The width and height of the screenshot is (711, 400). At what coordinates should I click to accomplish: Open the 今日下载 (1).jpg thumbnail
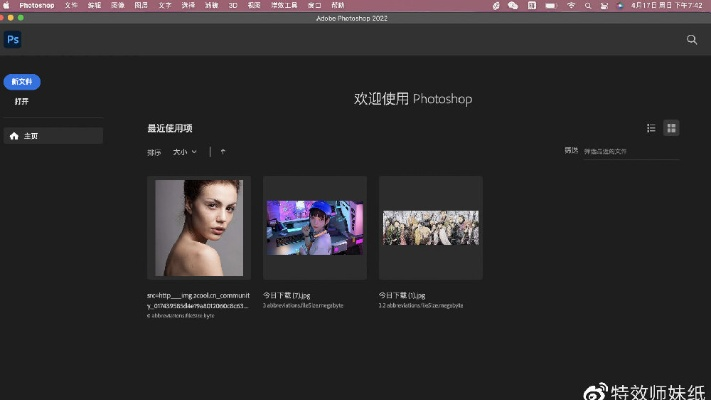pos(431,228)
